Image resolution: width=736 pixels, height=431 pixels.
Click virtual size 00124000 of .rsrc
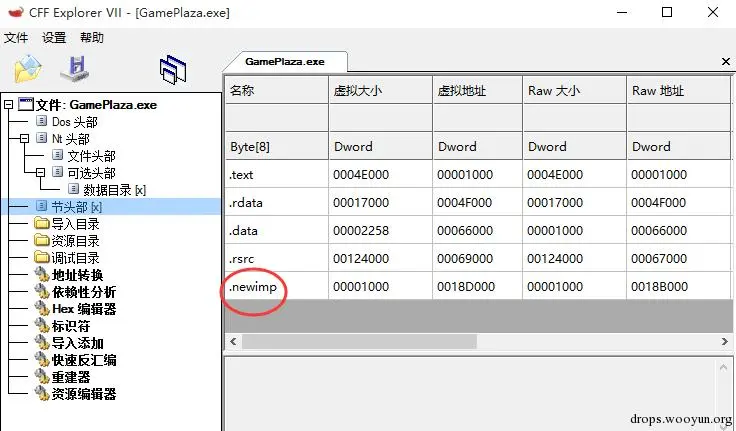(361, 259)
